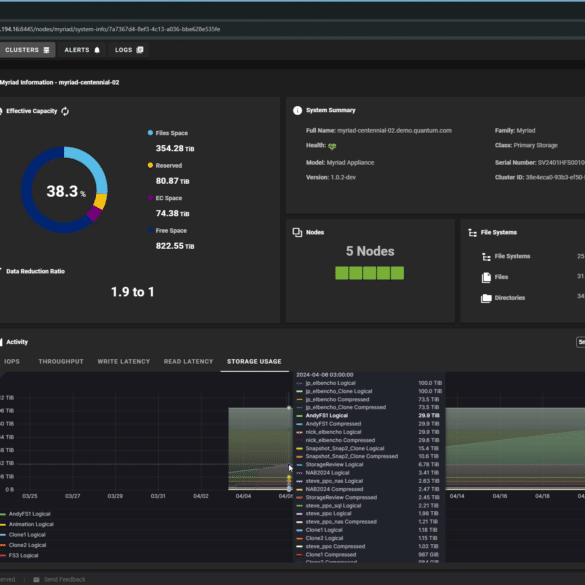Click the Full Name demo.quantum.com value
585x585 pixels.
[394, 131]
